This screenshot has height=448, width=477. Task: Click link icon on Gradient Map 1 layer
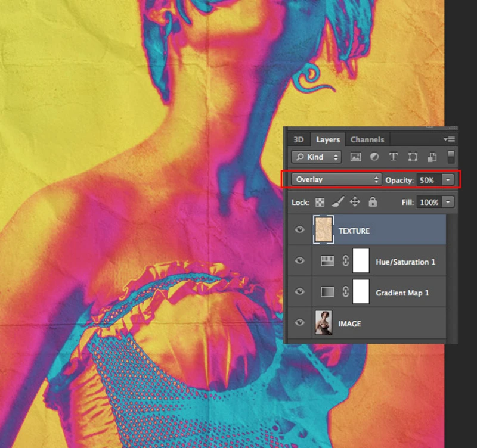(x=345, y=292)
